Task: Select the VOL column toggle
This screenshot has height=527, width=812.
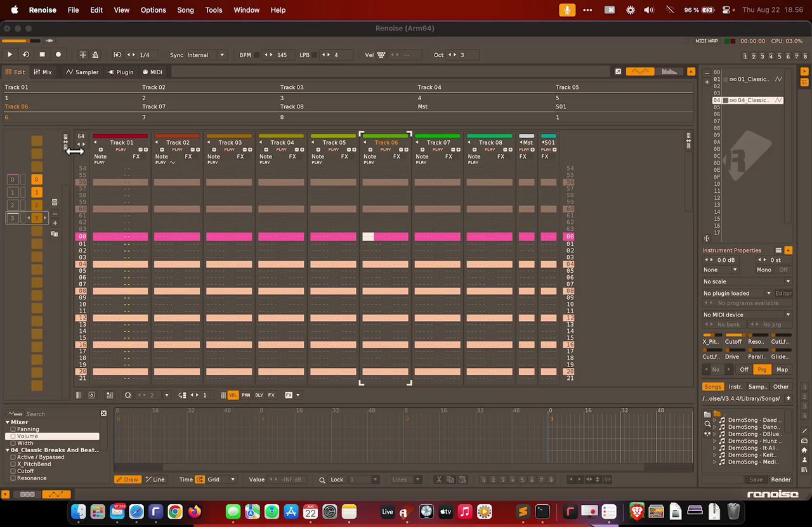Action: [233, 395]
